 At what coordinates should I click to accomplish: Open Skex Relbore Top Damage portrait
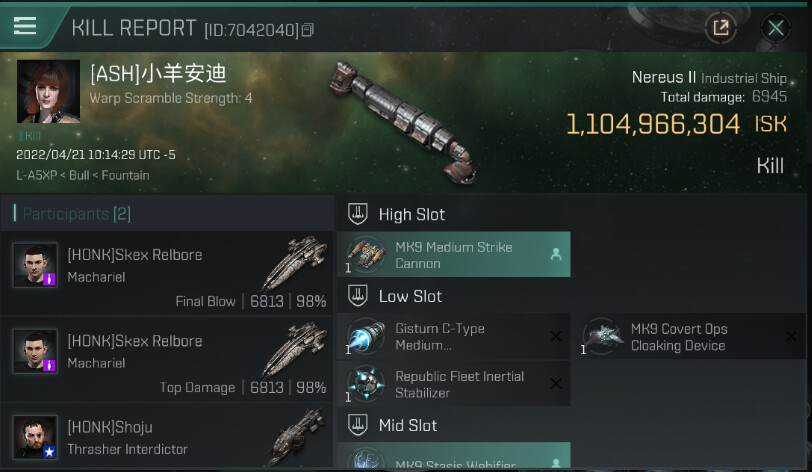[x=35, y=351]
